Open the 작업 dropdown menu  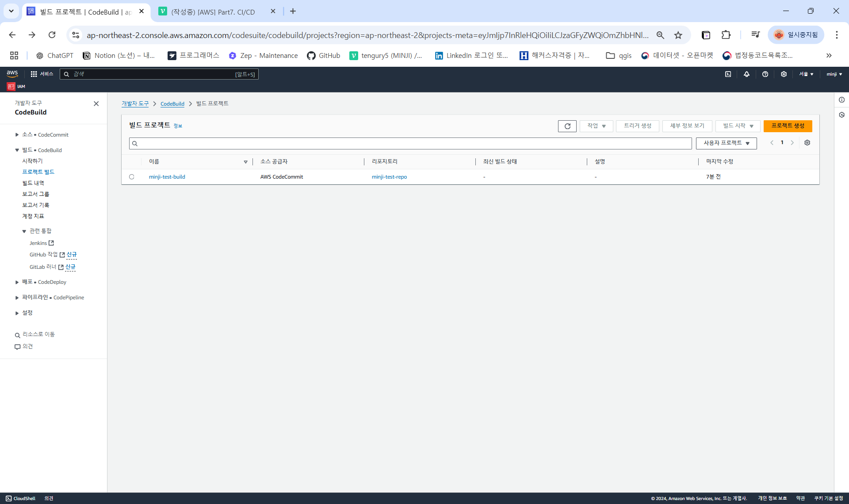[596, 126]
